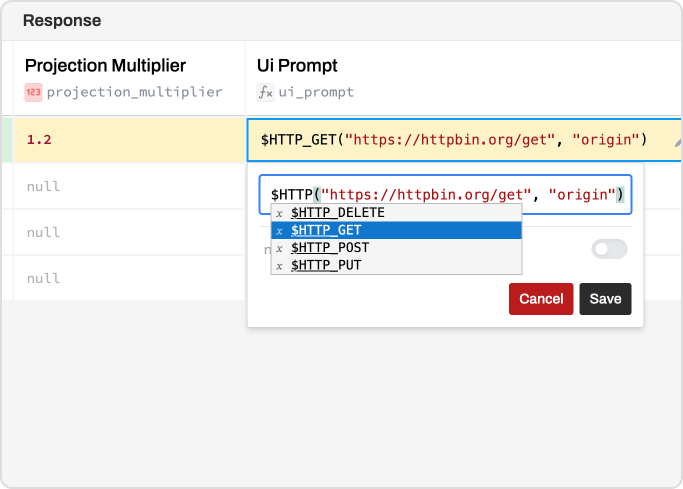The height and width of the screenshot is (489, 683).
Task: Save the formula changes
Action: point(605,299)
